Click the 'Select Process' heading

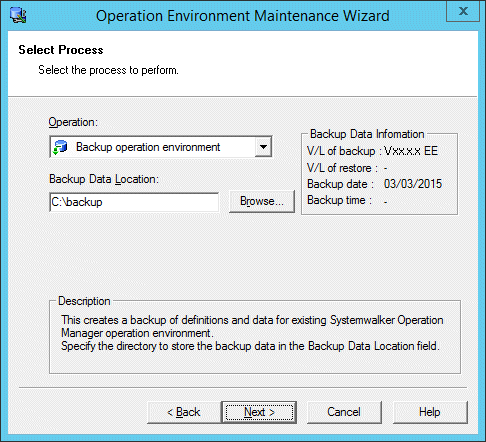click(x=61, y=50)
